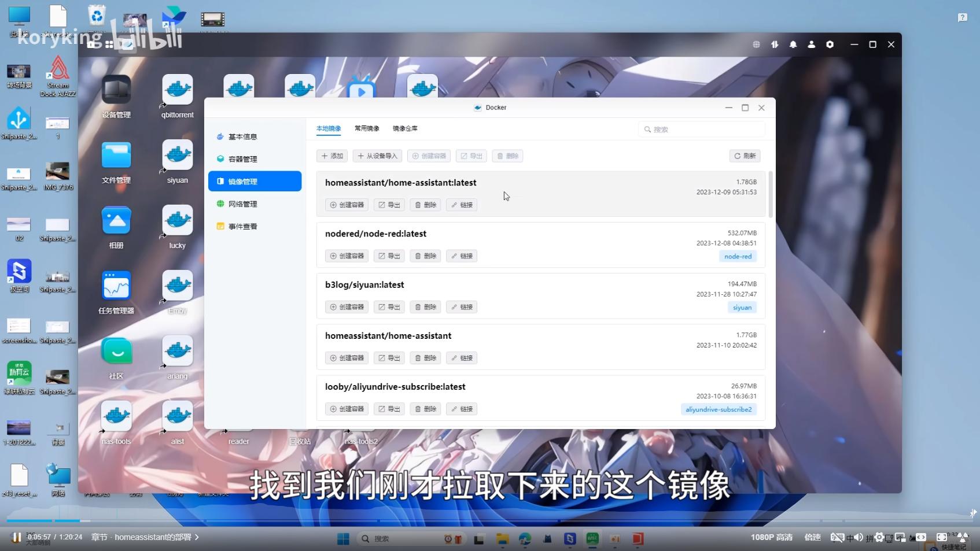This screenshot has height=551, width=980.
Task: Open the lucky desktop shortcut
Action: click(x=178, y=228)
